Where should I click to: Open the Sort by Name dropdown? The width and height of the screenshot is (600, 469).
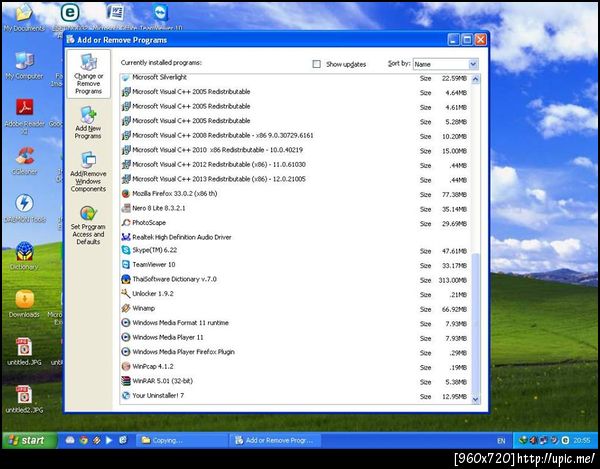446,64
